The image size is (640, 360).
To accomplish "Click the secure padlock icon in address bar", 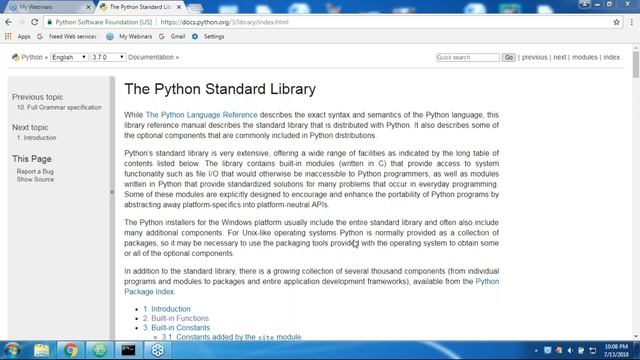I will click(49, 22).
